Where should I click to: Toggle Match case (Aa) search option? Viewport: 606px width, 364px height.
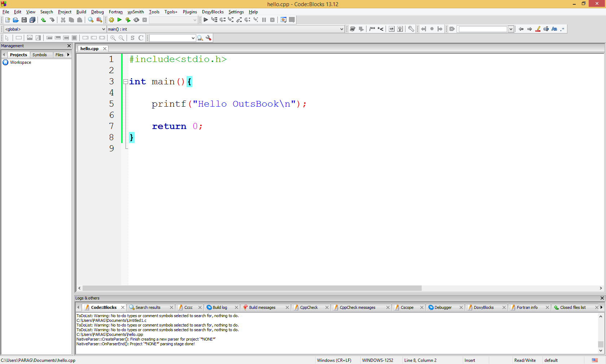[554, 29]
